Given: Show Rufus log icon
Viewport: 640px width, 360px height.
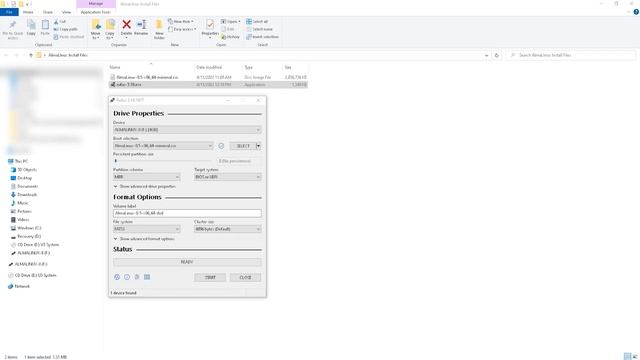Looking at the screenshot, I should point(147,277).
